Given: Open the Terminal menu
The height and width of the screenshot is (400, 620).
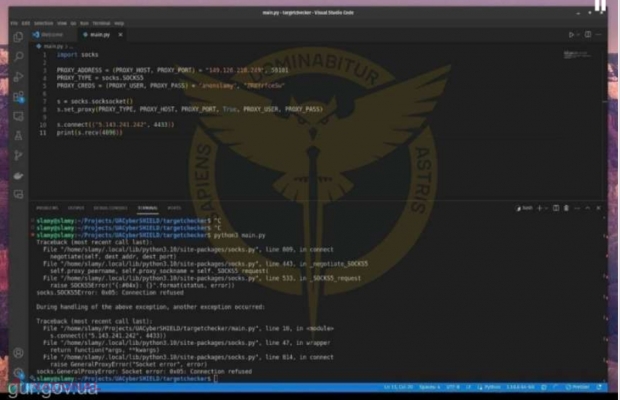Looking at the screenshot, I should coord(101,23).
